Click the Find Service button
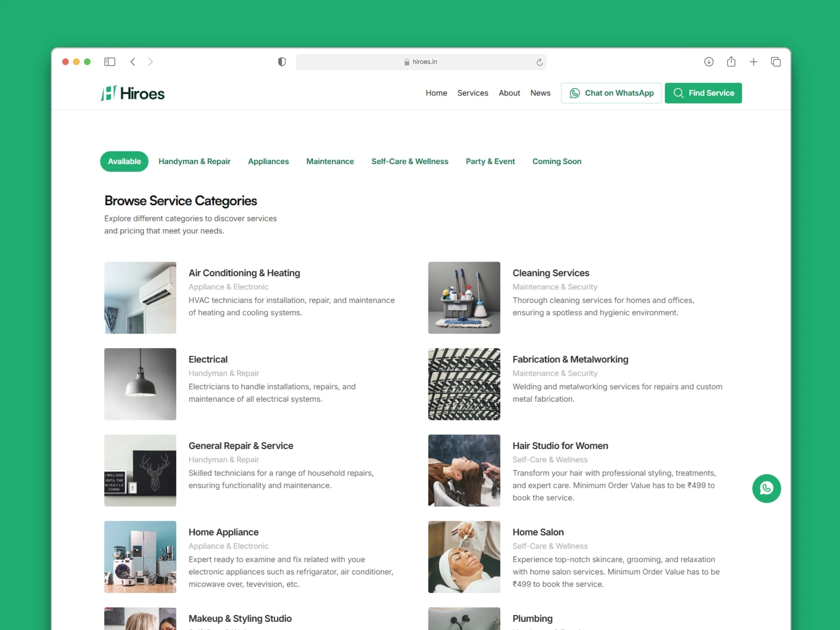The width and height of the screenshot is (840, 630). pyautogui.click(x=703, y=93)
